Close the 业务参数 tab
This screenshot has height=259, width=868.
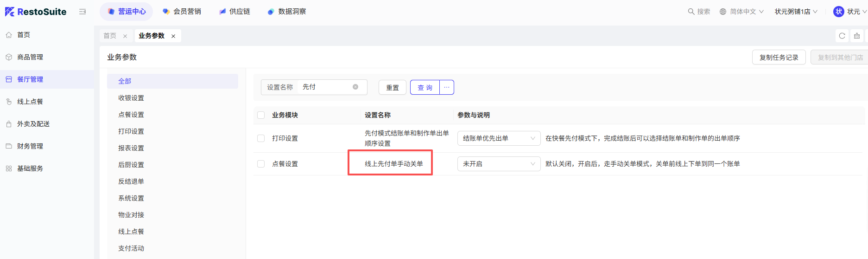pos(173,36)
